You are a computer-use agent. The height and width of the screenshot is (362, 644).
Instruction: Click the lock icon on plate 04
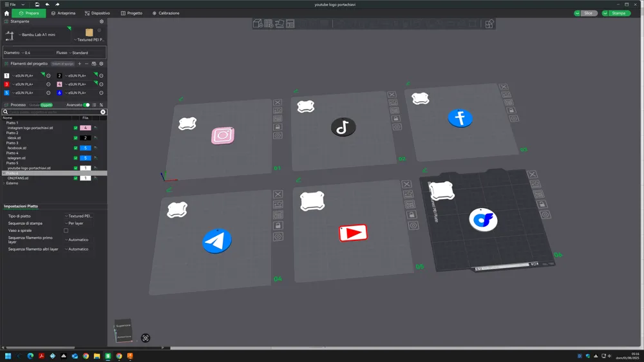[x=278, y=225]
